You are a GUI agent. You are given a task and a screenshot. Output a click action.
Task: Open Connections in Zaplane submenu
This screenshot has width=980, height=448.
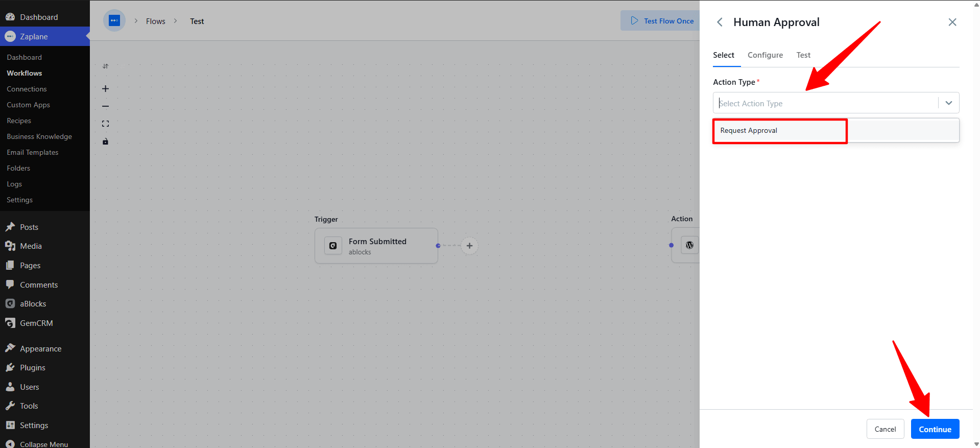[x=27, y=89]
